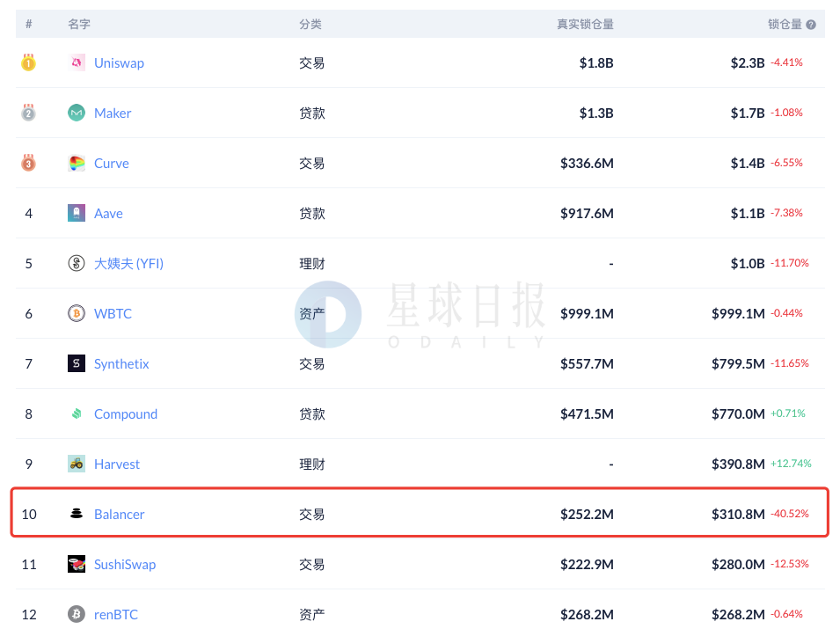Click the bronze medal rank 3 icon
840x629 pixels.
point(28,163)
